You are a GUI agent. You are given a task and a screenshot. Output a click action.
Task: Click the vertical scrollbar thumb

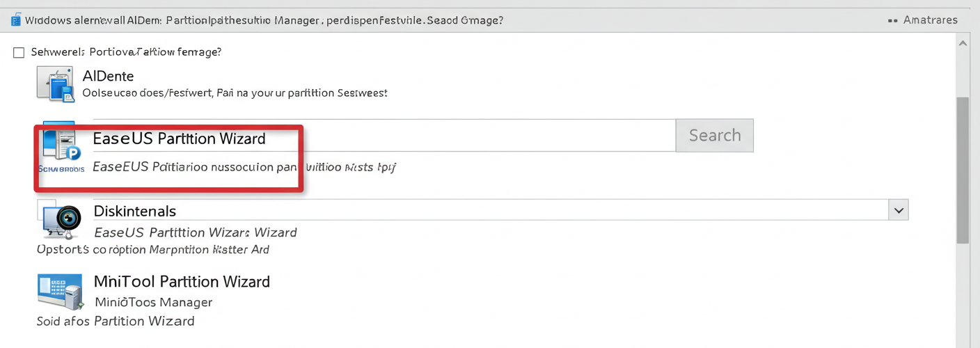pyautogui.click(x=963, y=171)
